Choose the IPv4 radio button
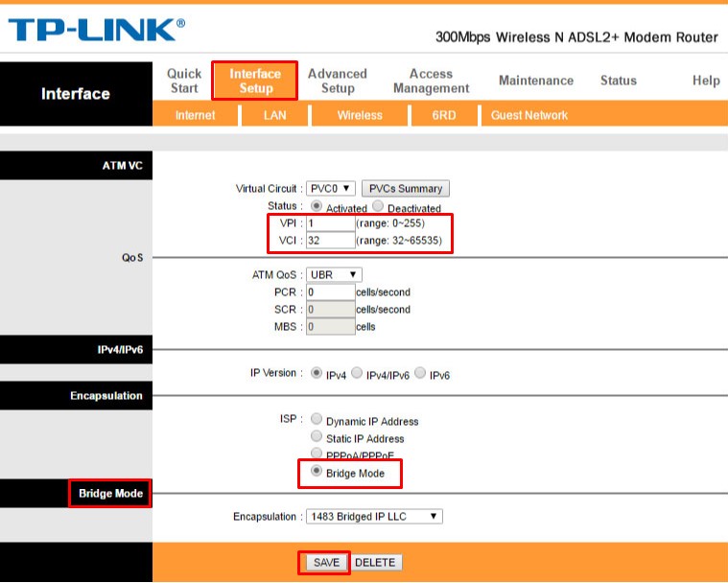 coord(317,373)
